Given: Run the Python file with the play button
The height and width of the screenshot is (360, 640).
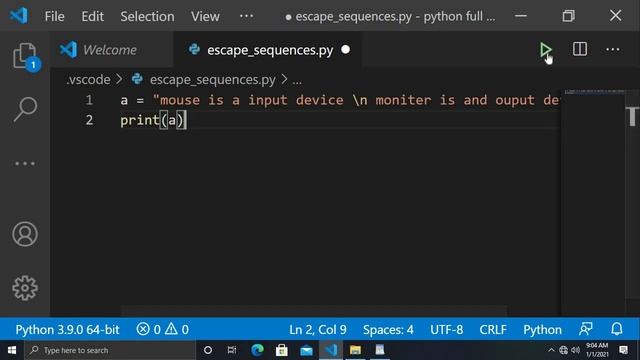Looking at the screenshot, I should point(545,50).
